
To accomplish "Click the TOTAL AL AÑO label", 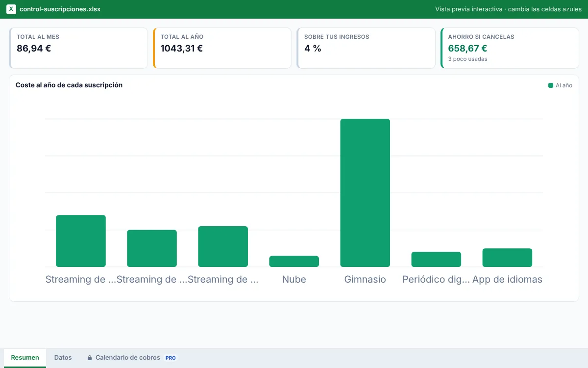I will (x=182, y=37).
